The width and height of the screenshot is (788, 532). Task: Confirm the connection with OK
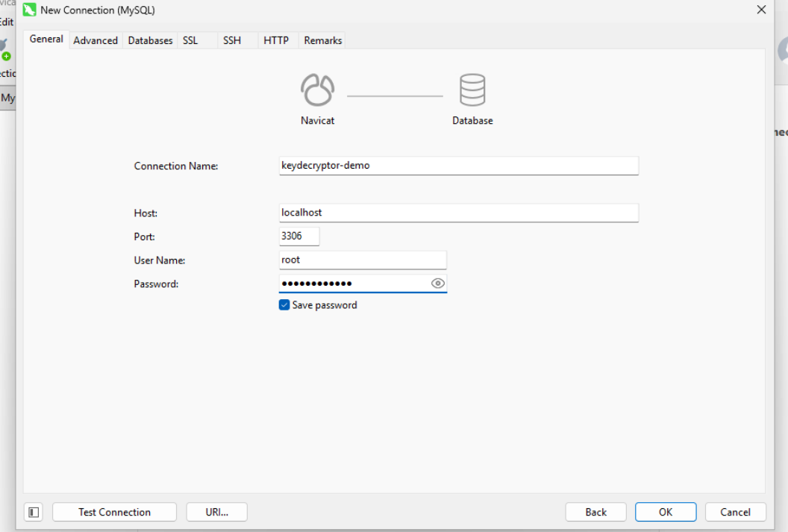click(x=665, y=512)
